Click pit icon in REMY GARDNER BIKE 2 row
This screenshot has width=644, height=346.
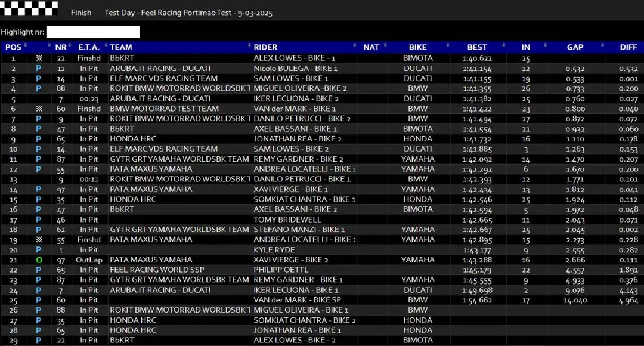(x=39, y=159)
